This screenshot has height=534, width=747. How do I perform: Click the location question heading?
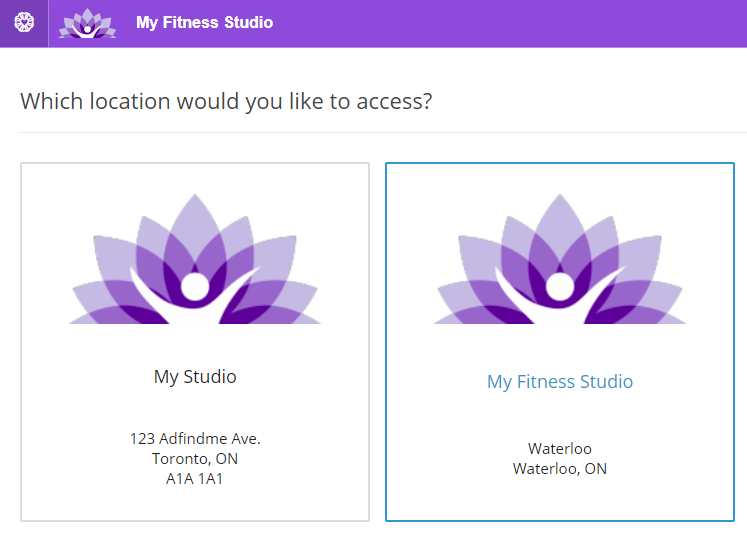tap(226, 101)
